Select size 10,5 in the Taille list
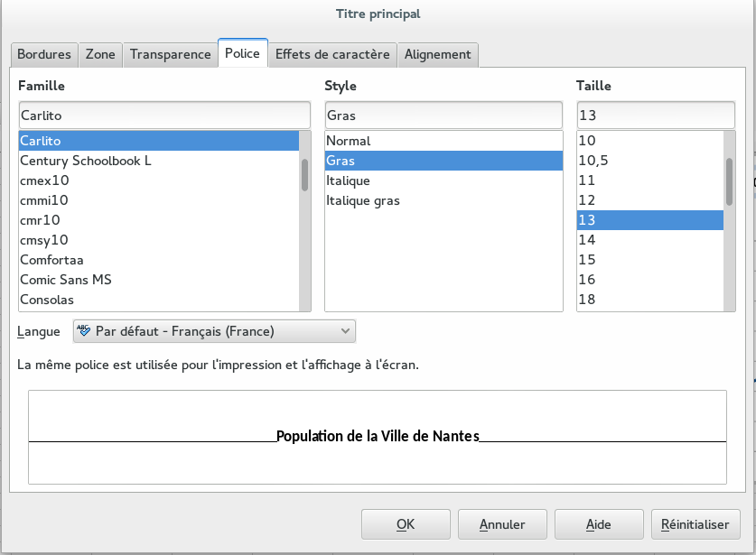 pyautogui.click(x=592, y=161)
